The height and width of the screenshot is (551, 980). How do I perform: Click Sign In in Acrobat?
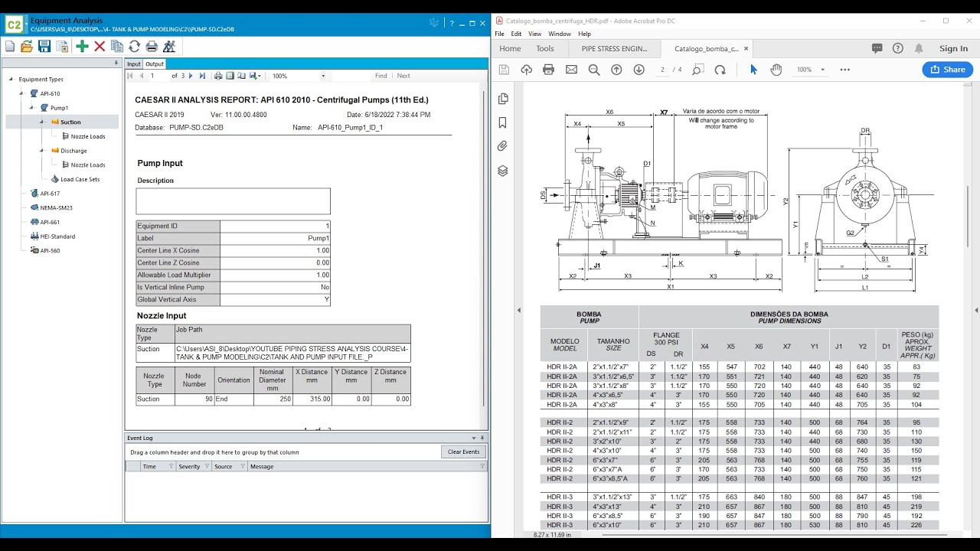pos(953,48)
